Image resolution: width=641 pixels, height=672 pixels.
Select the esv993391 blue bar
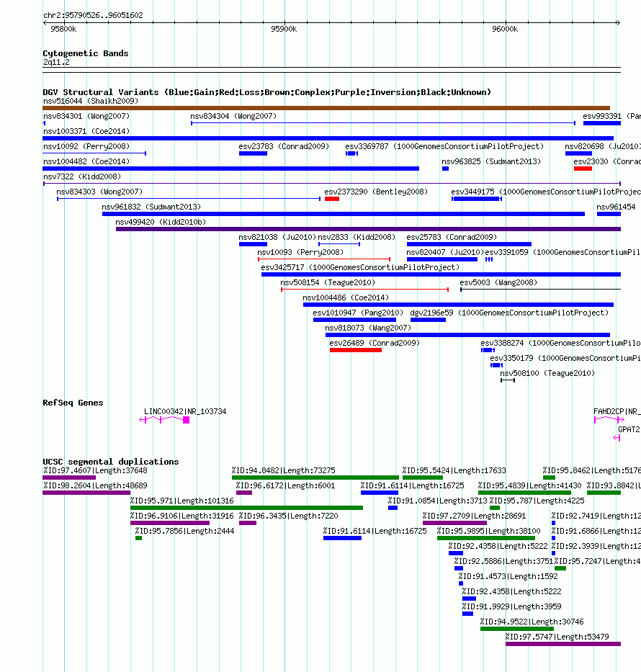pos(602,123)
